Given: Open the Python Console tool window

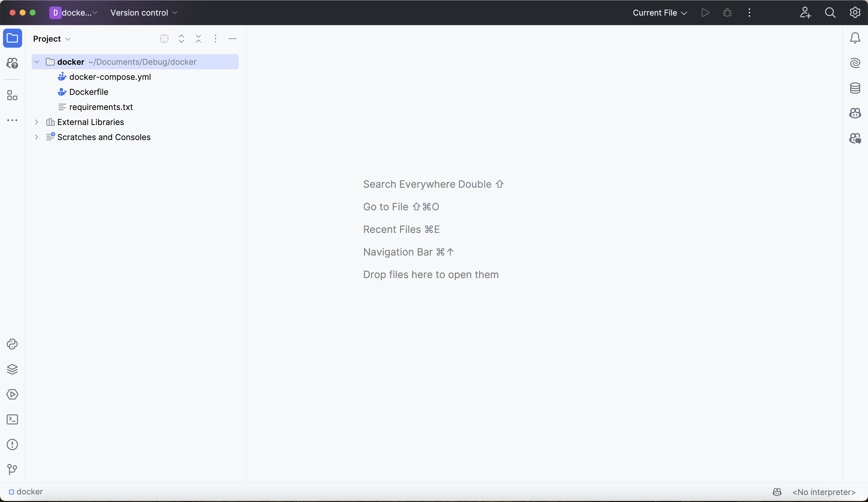Looking at the screenshot, I should tap(12, 344).
